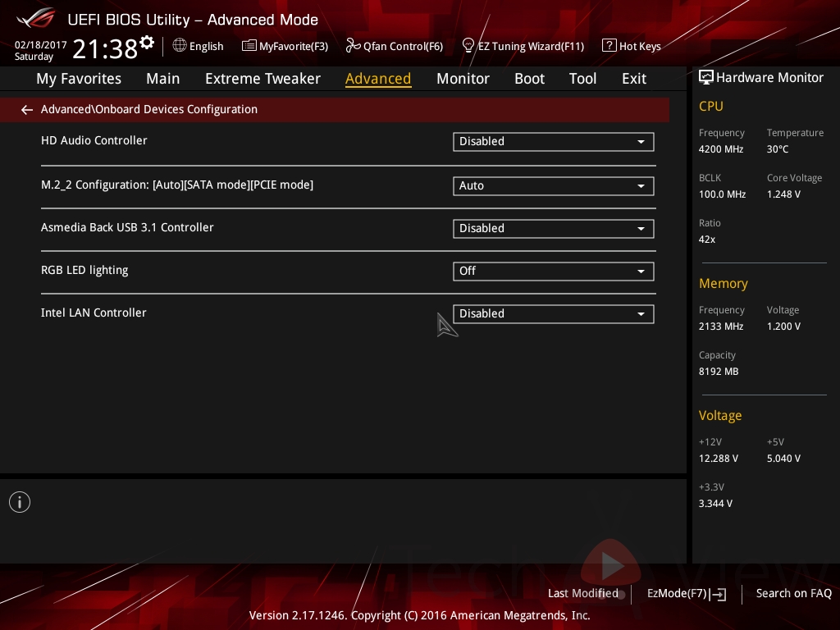Click the Qfan Control fan icon

[353, 46]
